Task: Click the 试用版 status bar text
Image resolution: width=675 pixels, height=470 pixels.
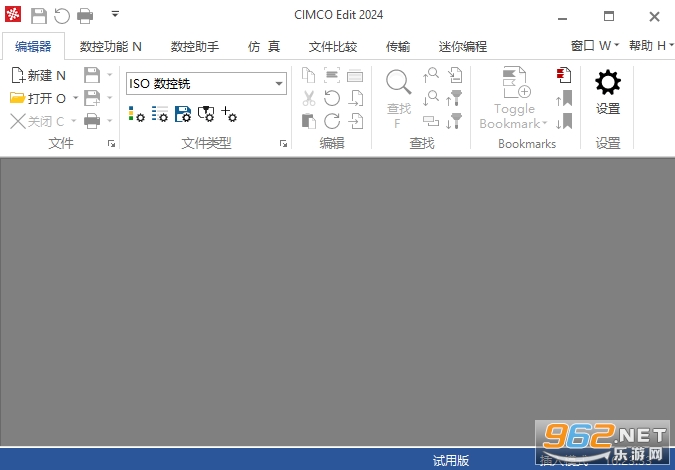Action: (x=451, y=460)
